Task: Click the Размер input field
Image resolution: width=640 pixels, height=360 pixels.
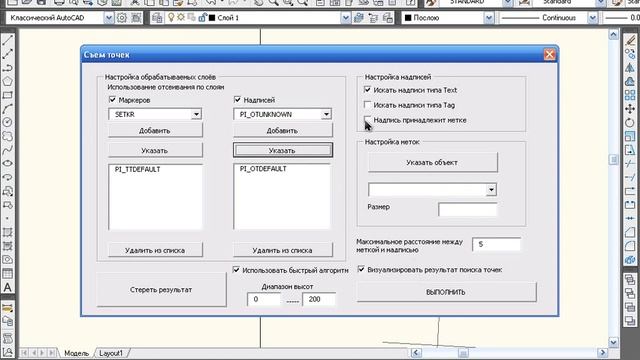Action: (468, 209)
